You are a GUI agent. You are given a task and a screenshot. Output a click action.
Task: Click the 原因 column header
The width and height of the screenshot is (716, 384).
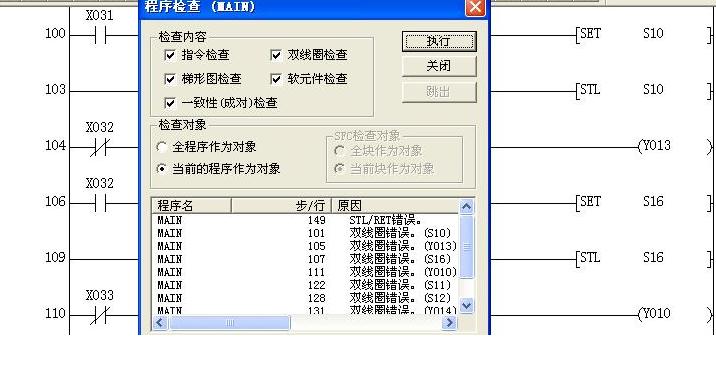click(395, 206)
